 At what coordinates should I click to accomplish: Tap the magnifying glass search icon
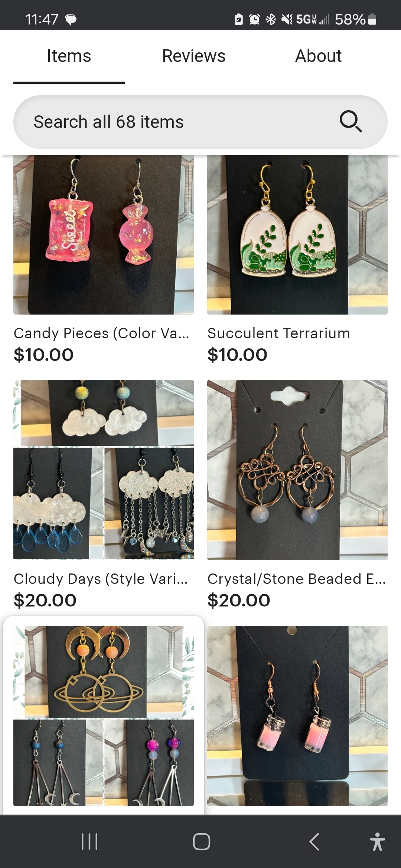[x=351, y=121]
